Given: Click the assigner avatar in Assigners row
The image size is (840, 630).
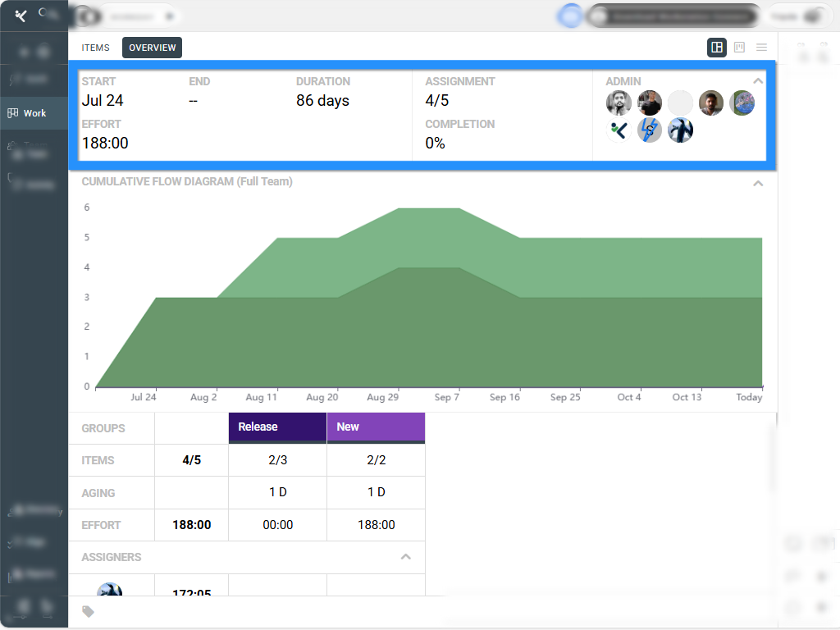Looking at the screenshot, I should [x=110, y=590].
